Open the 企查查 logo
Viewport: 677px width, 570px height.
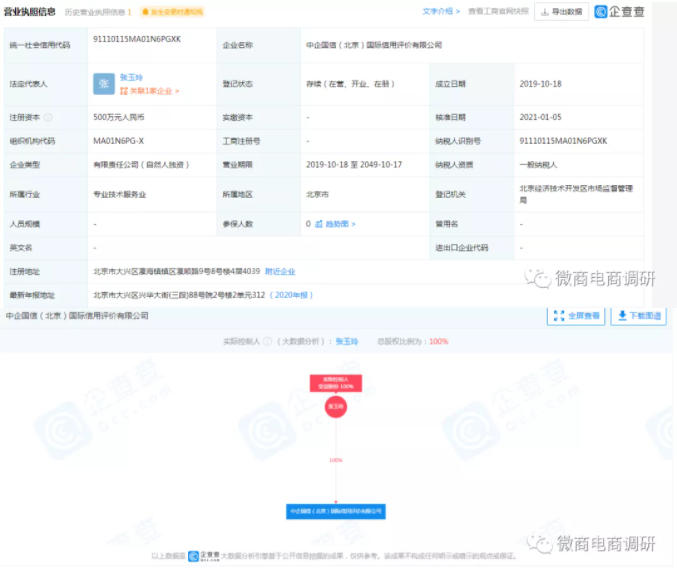[619, 12]
